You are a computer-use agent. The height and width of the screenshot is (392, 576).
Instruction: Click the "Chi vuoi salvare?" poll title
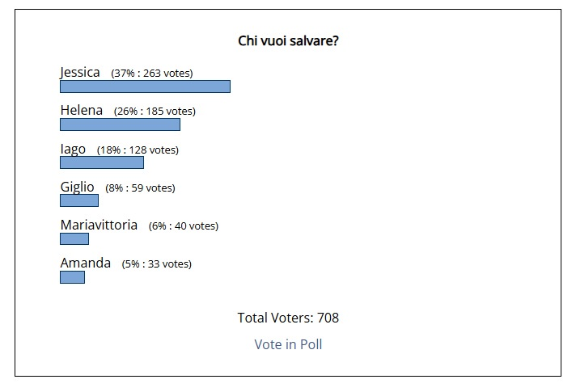point(288,41)
